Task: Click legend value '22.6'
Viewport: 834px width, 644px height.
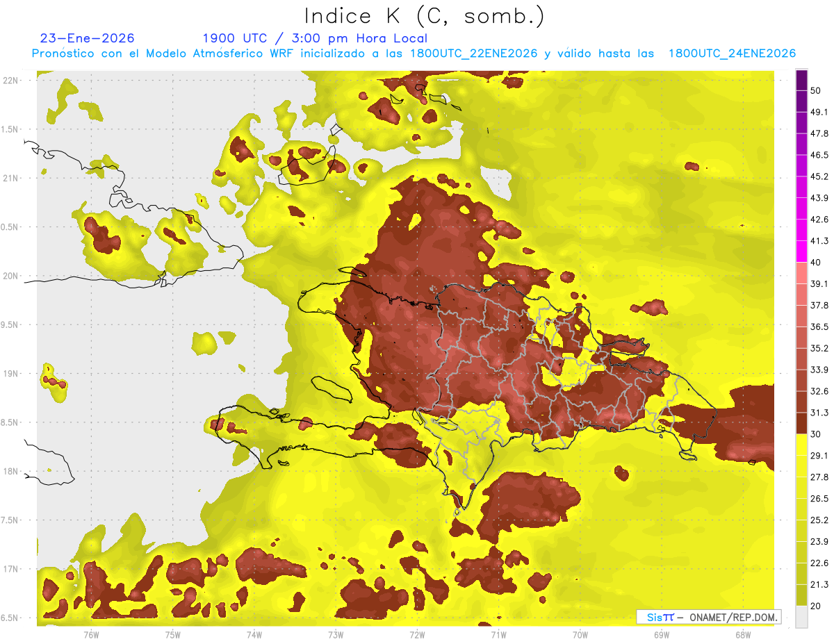Action: [819, 563]
